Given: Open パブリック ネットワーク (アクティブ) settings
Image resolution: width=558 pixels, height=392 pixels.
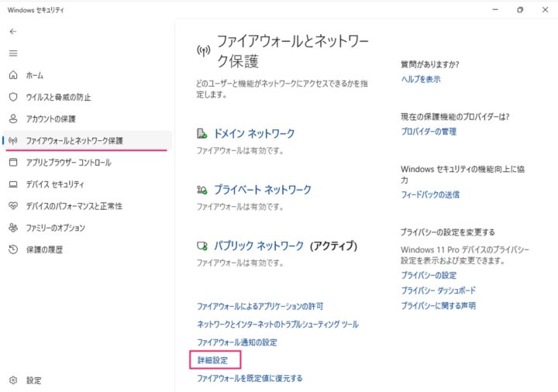Looking at the screenshot, I should [285, 246].
